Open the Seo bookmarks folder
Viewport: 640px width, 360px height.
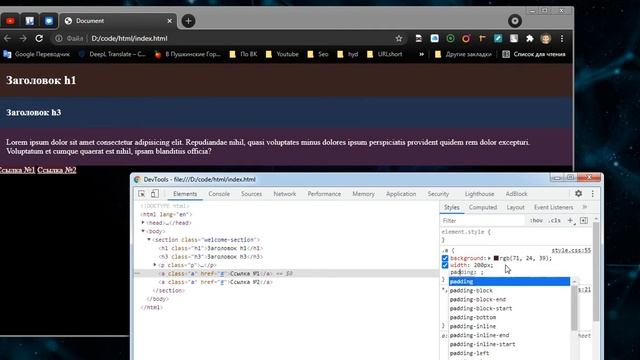click(x=318, y=54)
